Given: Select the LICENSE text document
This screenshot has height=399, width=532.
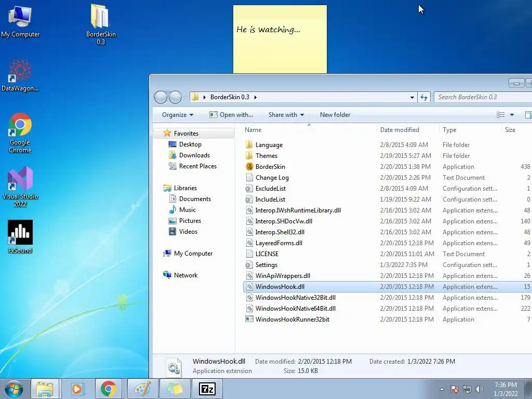Looking at the screenshot, I should pos(267,254).
